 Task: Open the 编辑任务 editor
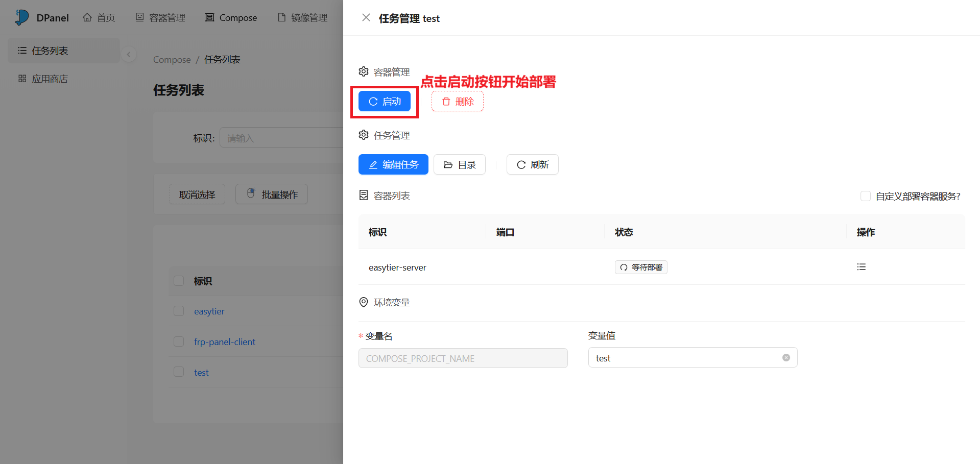(x=393, y=164)
